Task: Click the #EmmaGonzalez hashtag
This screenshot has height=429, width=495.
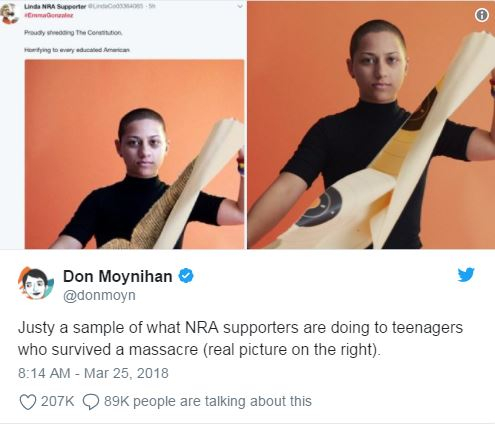Action: tap(49, 15)
